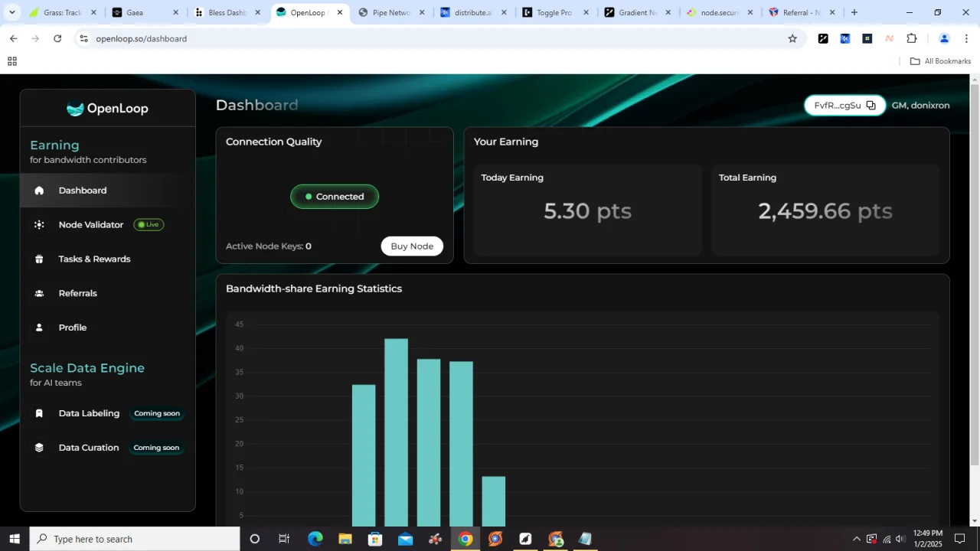Click the shortest bar in the earnings chart
Screen dimensions: 980x551
pos(494,501)
